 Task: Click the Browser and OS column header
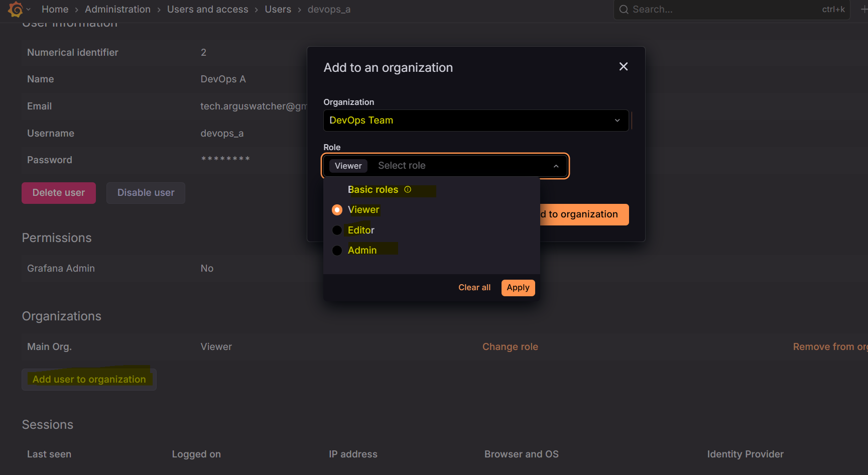click(522, 454)
